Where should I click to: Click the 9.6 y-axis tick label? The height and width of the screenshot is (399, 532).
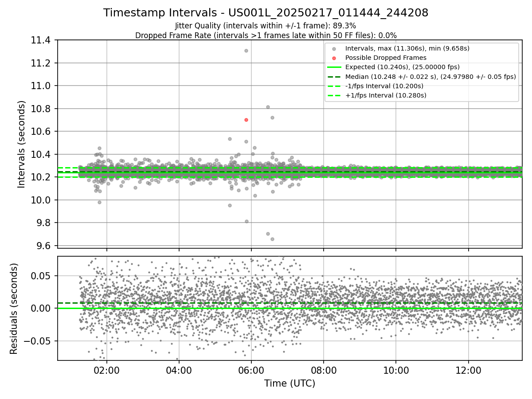[43, 246]
